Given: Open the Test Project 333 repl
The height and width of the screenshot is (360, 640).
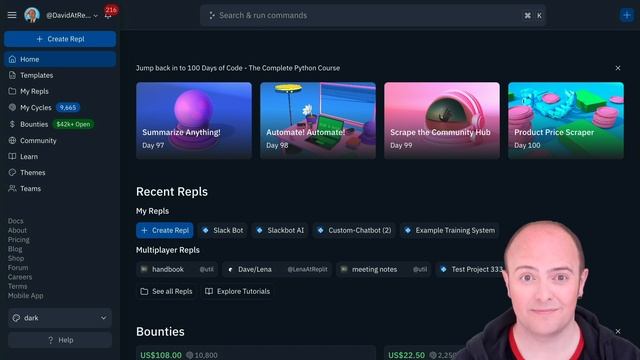Looking at the screenshot, I should tap(471, 269).
